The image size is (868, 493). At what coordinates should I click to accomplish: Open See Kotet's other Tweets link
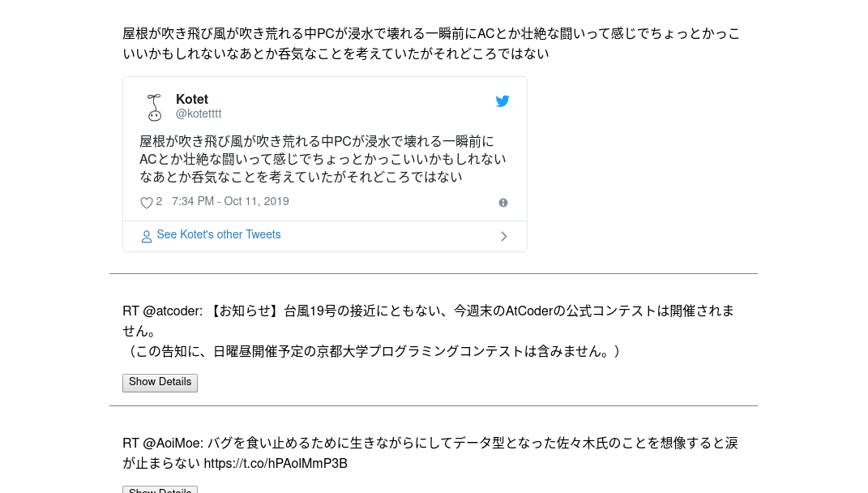pos(219,235)
